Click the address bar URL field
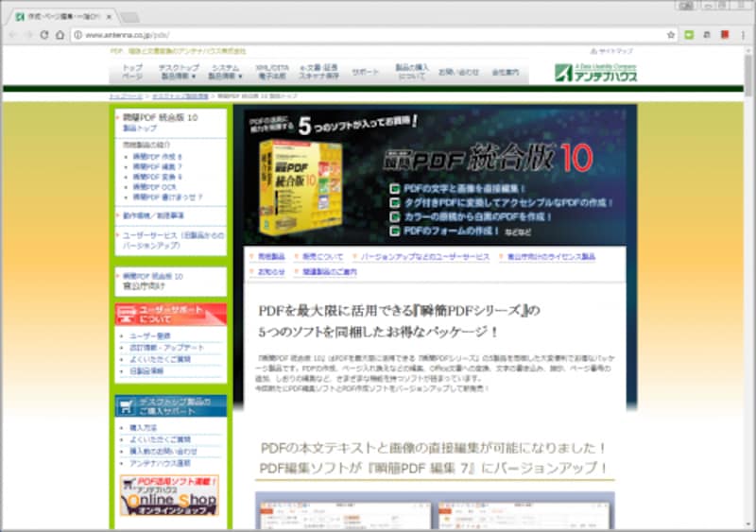756x532 pixels. 373,35
